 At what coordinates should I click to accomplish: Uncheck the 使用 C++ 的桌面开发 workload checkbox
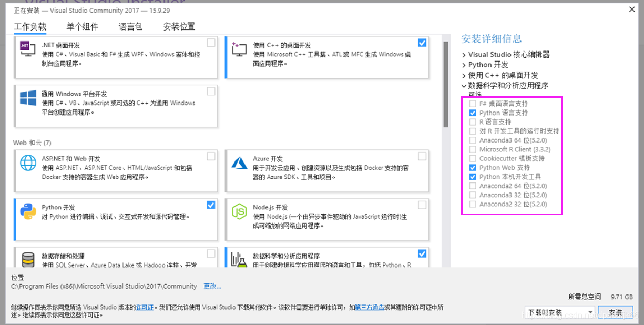[422, 43]
